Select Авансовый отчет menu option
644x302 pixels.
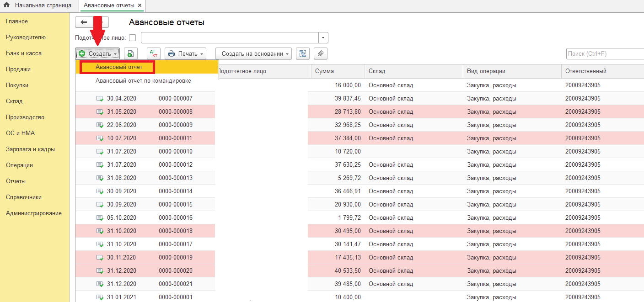pos(118,67)
